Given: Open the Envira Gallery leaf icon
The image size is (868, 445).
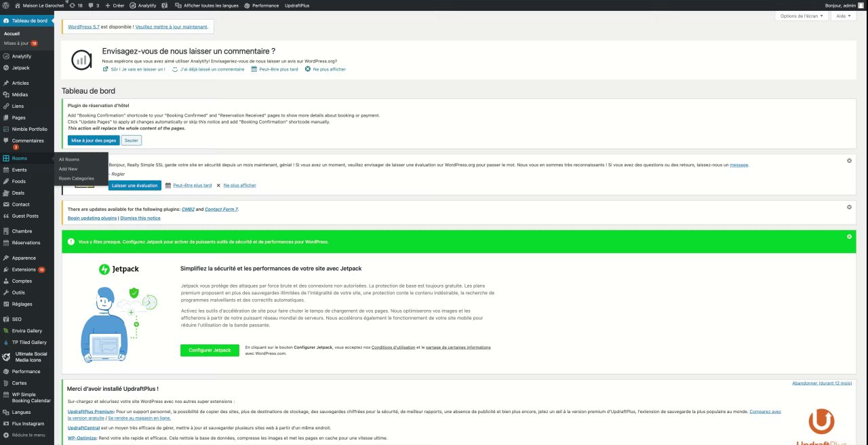Looking at the screenshot, I should click(x=6, y=330).
